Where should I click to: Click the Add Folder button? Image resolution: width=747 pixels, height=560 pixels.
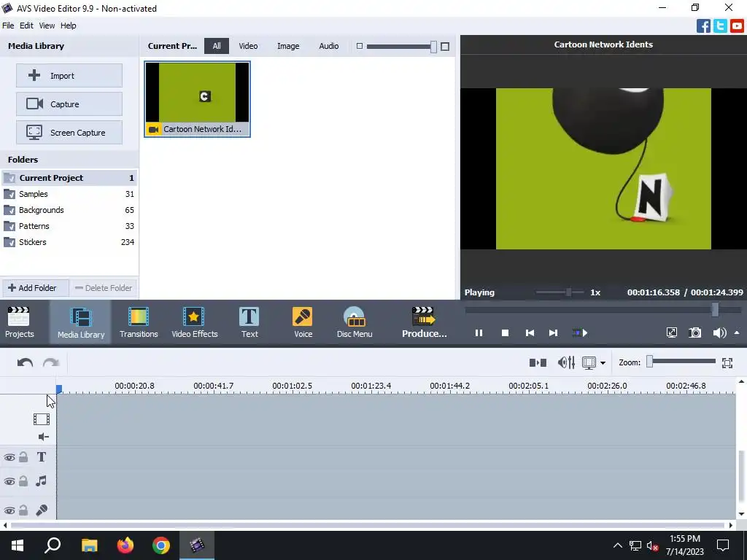coord(36,288)
